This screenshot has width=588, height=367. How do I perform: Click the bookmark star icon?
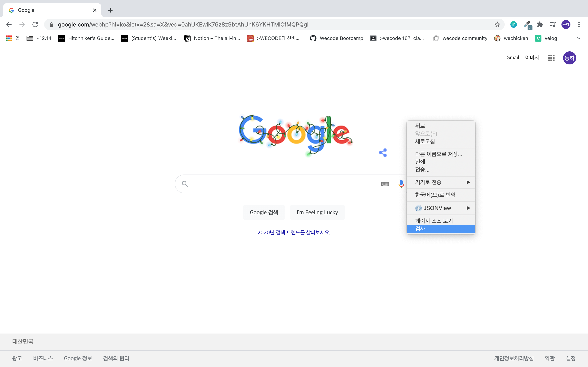[x=497, y=24]
